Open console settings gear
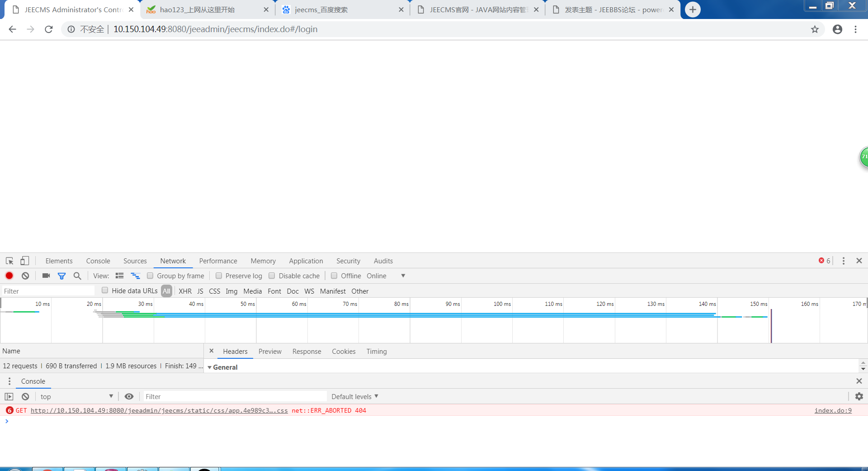Image resolution: width=868 pixels, height=471 pixels. (859, 396)
